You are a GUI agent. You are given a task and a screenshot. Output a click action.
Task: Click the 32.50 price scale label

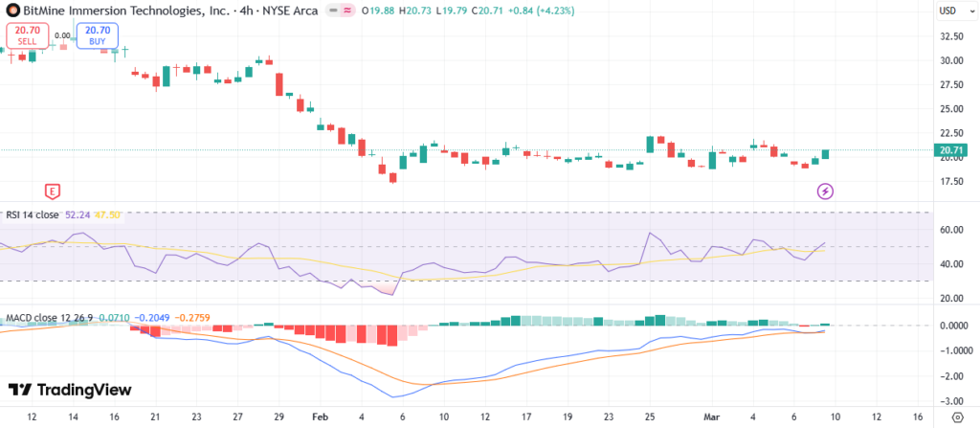click(951, 36)
